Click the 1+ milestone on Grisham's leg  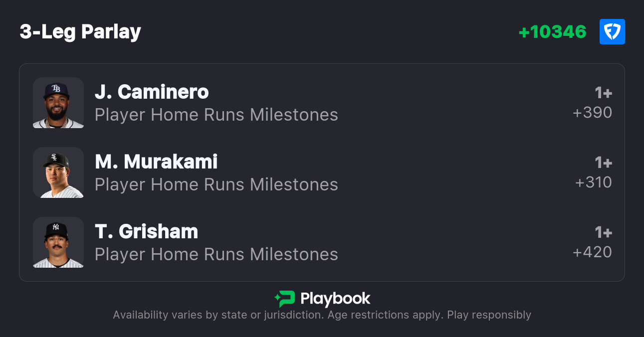tap(603, 233)
